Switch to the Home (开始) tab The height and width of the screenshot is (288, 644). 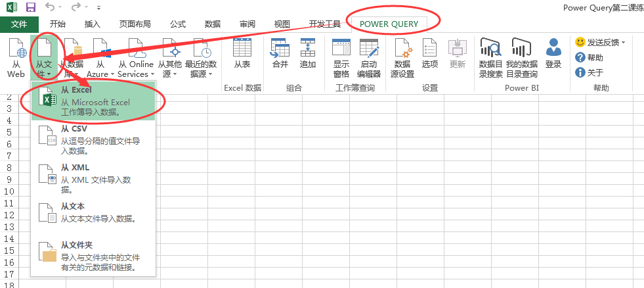[x=58, y=24]
